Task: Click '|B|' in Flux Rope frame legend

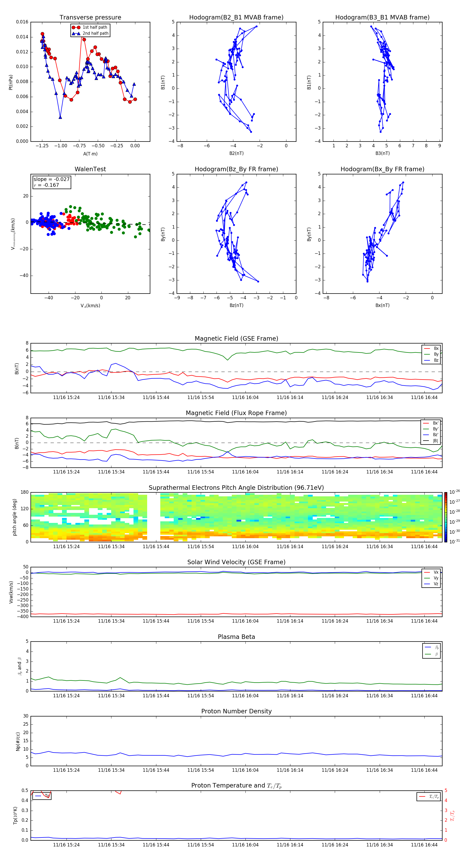Action: click(x=431, y=441)
